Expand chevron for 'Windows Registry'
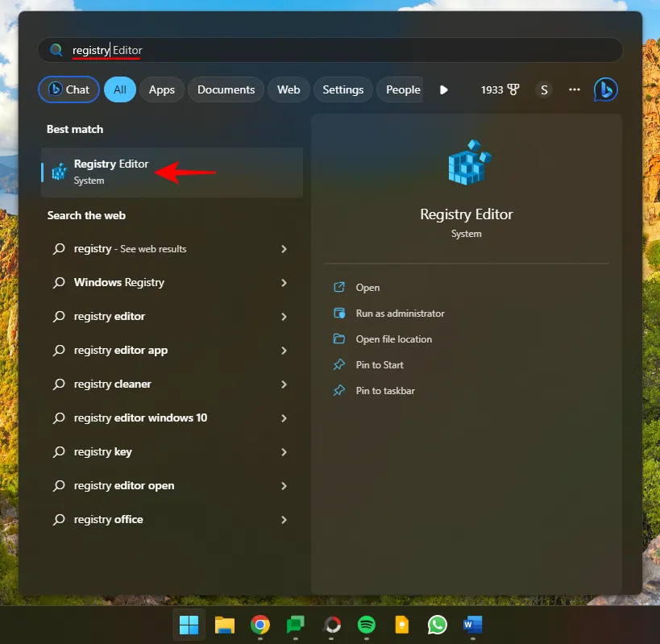 click(284, 283)
